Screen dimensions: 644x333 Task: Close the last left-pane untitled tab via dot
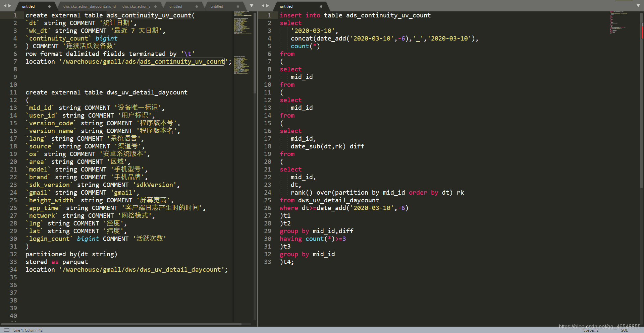238,6
